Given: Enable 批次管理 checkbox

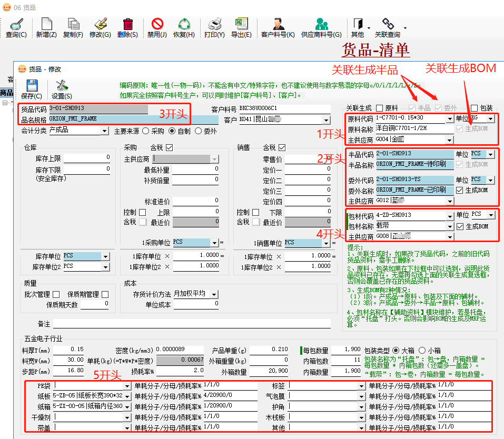Looking at the screenshot, I should click(x=56, y=294).
